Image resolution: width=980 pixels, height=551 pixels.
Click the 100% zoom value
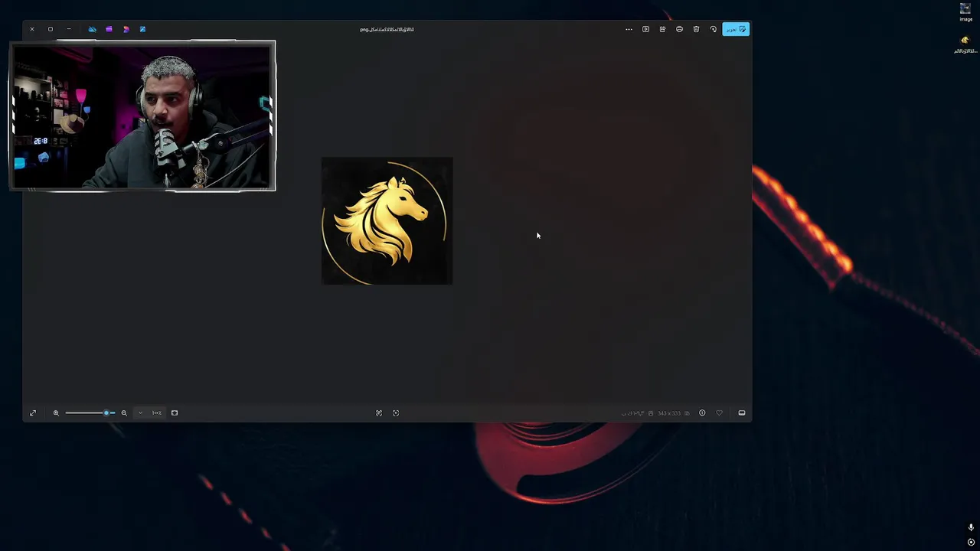(x=157, y=412)
